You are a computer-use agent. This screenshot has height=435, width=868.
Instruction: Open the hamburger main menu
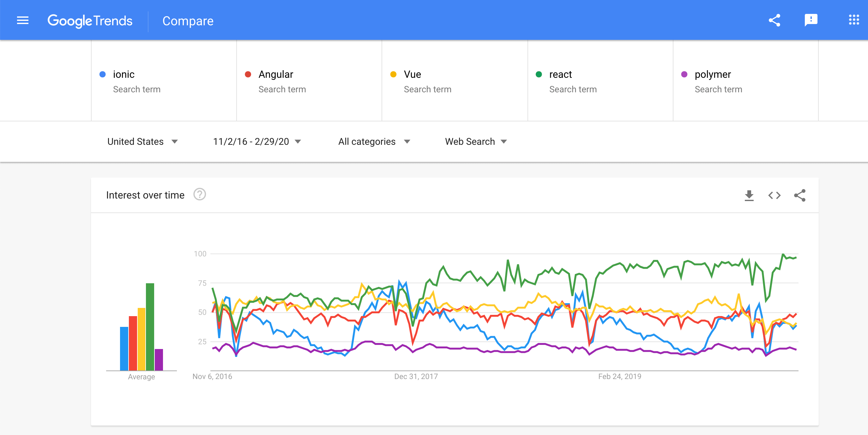pyautogui.click(x=22, y=21)
